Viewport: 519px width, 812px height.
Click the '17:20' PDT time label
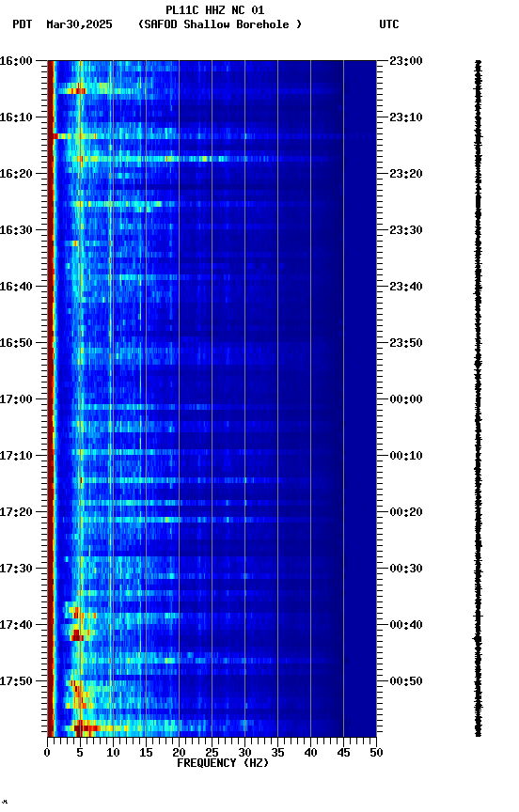click(16, 512)
